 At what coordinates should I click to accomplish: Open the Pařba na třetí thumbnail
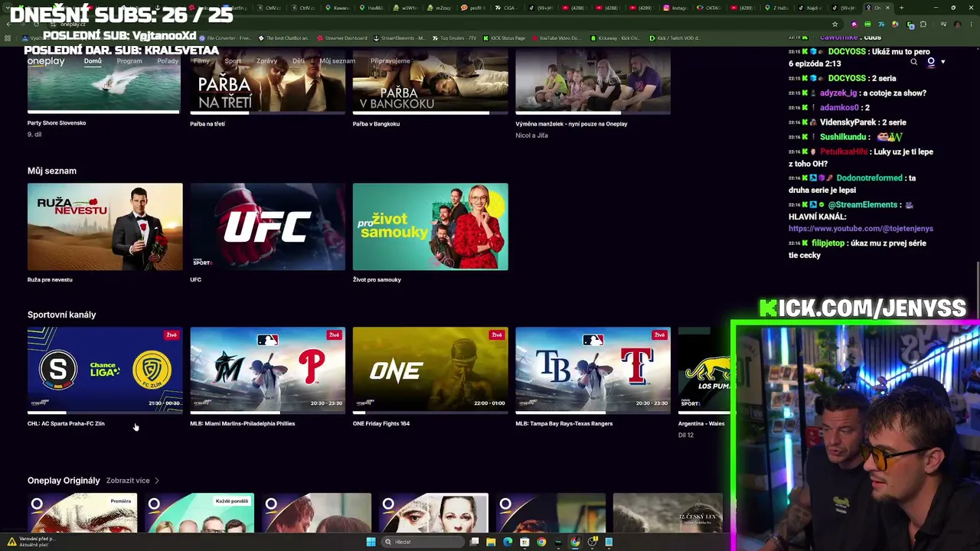[x=267, y=82]
